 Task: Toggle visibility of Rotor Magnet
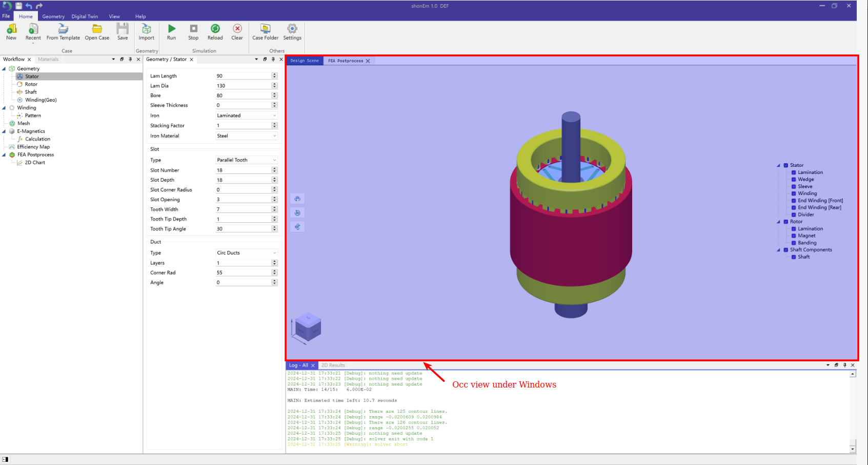(x=794, y=236)
